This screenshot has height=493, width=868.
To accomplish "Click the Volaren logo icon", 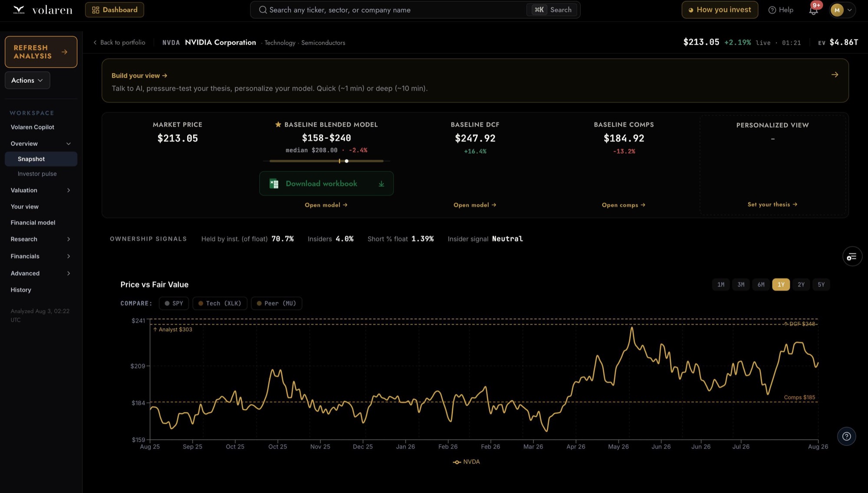I will pyautogui.click(x=19, y=10).
